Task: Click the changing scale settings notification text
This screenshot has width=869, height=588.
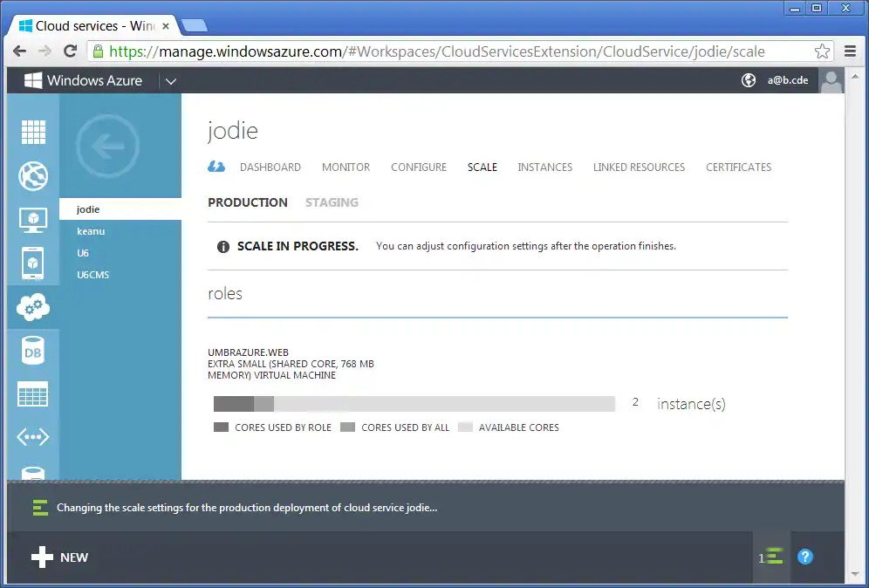Action: pos(247,508)
